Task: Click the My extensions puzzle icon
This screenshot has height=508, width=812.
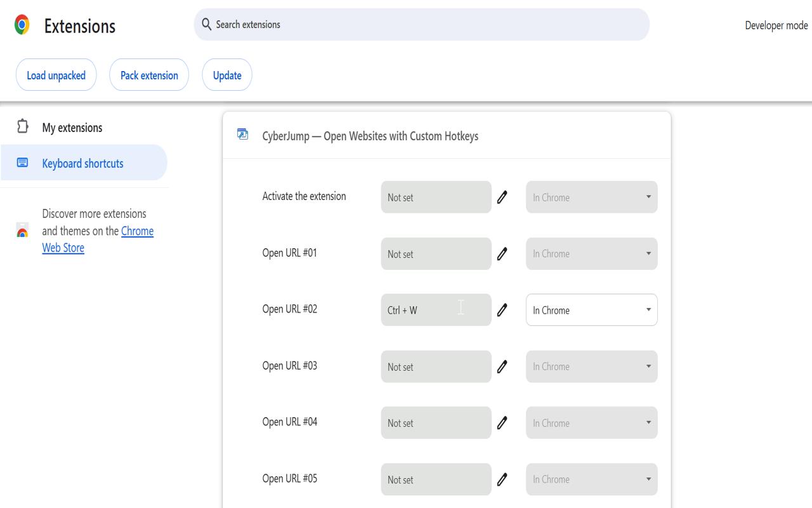Action: click(23, 126)
